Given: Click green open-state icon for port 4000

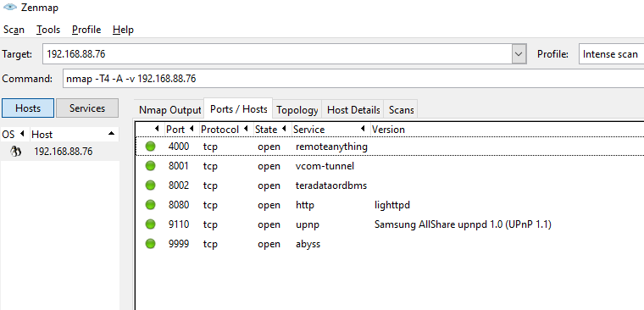Looking at the screenshot, I should coord(151,147).
